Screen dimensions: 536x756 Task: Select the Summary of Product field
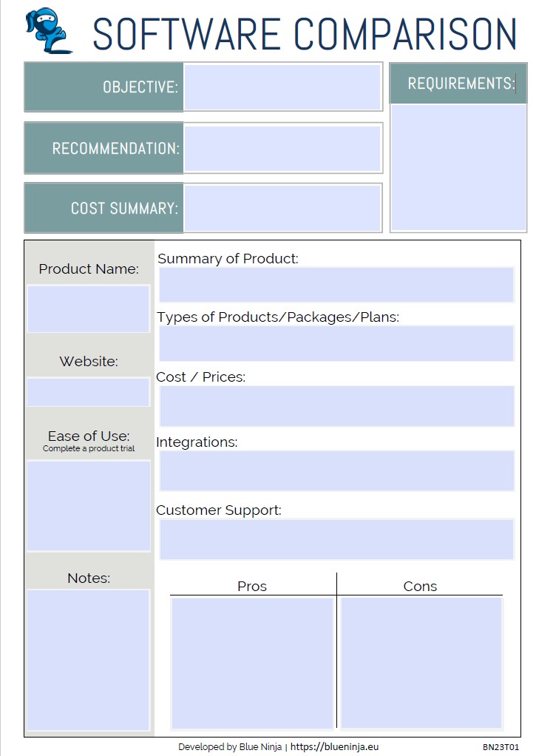click(336, 285)
